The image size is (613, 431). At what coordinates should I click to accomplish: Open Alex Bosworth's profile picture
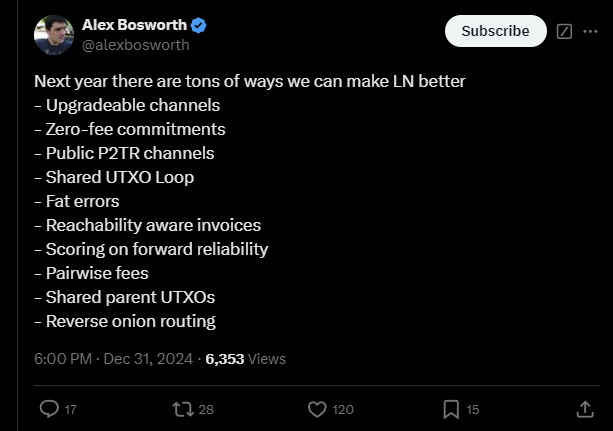coord(54,35)
